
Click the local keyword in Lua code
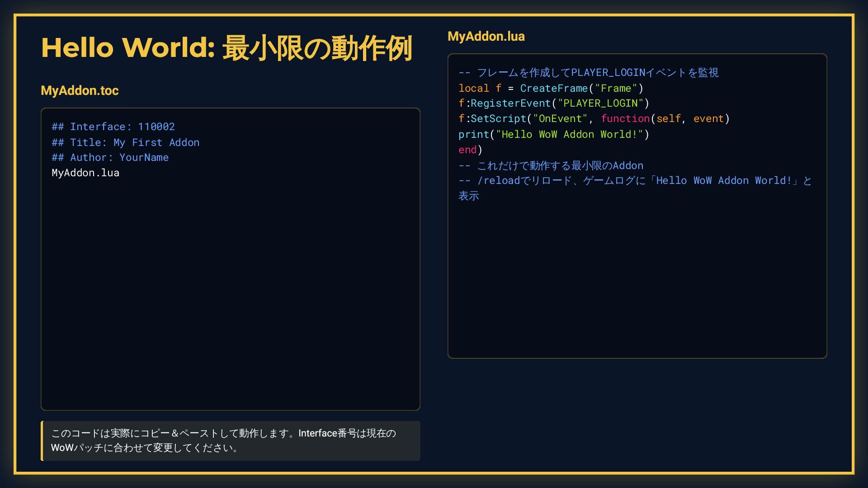tap(473, 89)
